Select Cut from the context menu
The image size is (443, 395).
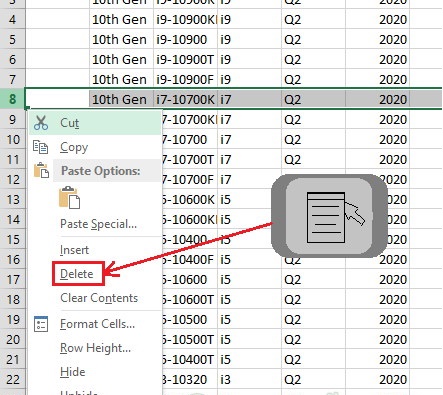click(95, 123)
